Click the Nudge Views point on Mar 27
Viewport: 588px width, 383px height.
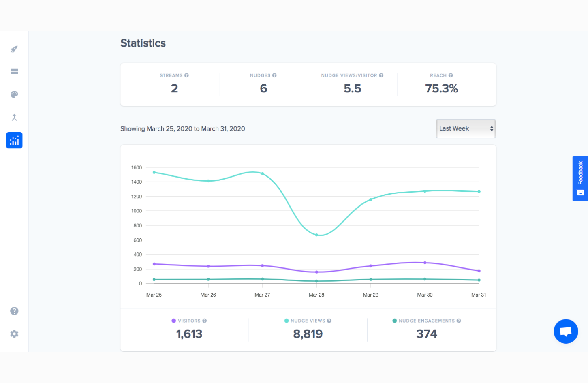(x=263, y=173)
